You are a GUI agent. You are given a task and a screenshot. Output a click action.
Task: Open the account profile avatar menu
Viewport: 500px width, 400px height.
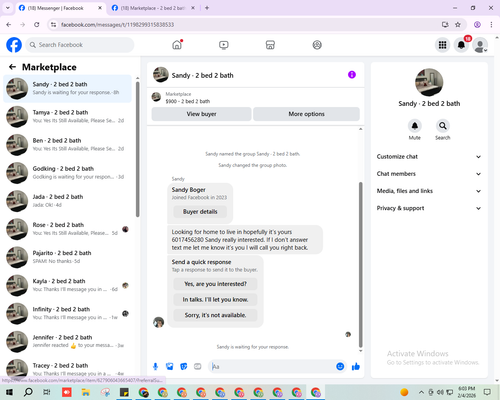pyautogui.click(x=480, y=45)
